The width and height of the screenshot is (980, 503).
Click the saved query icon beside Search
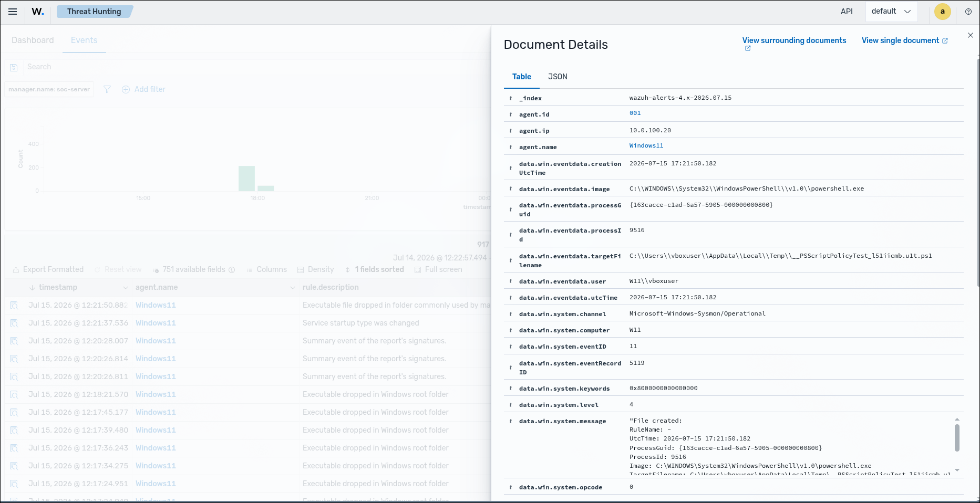(14, 67)
